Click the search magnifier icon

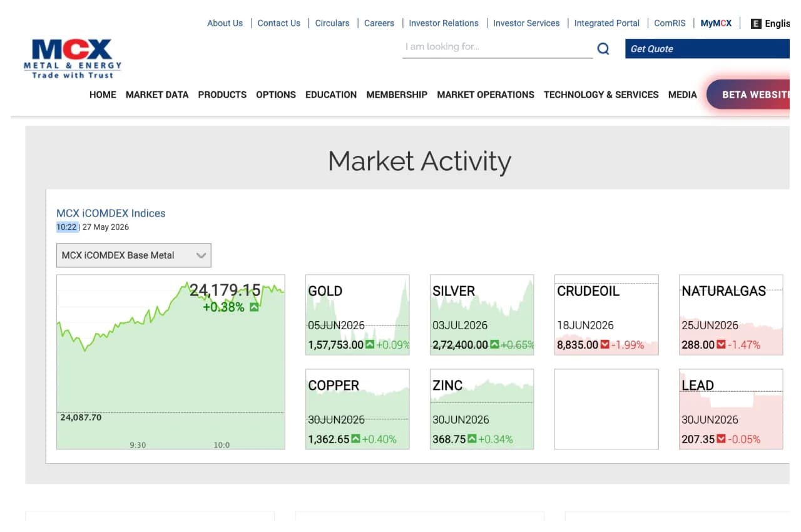pyautogui.click(x=603, y=48)
